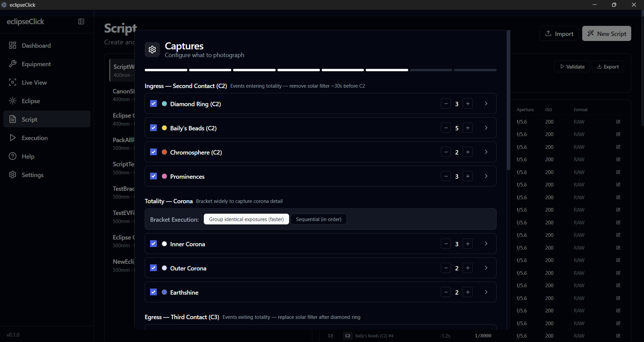Viewport: 644px width, 342px height.
Task: Click the edit pencil on the first RAW row
Action: [618, 121]
